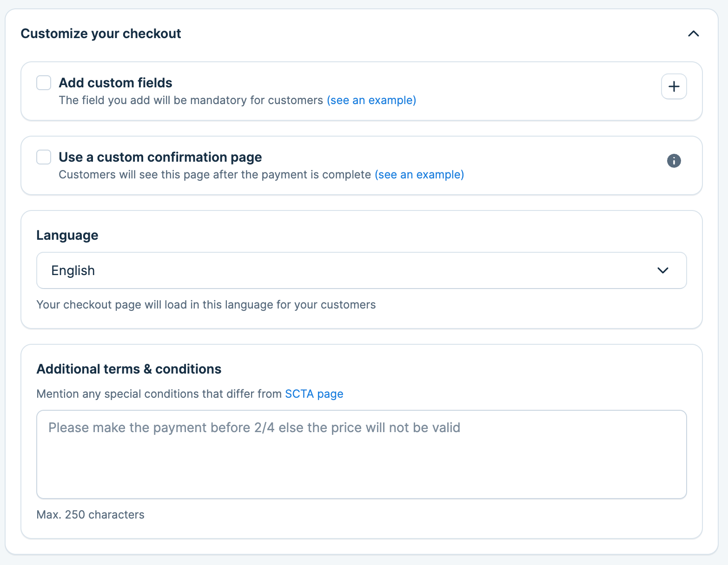The width and height of the screenshot is (728, 565).
Task: Enable the custom confirmation page checkbox
Action: click(44, 157)
